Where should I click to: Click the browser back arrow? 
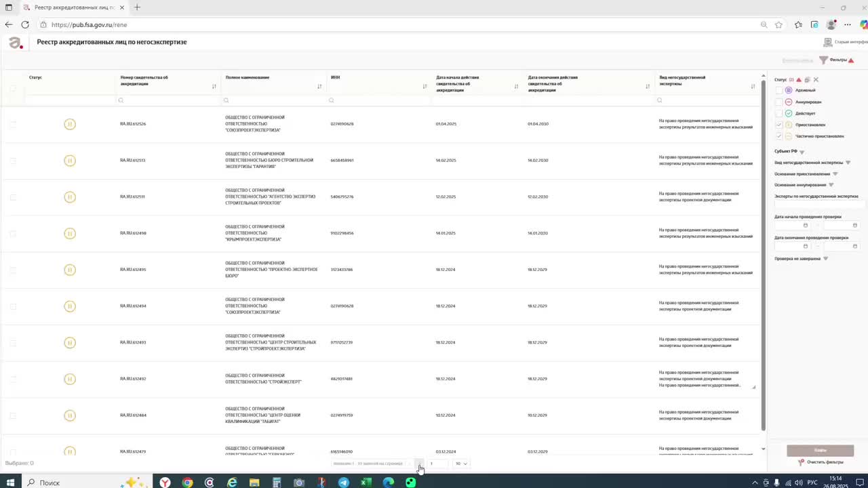[x=9, y=24]
